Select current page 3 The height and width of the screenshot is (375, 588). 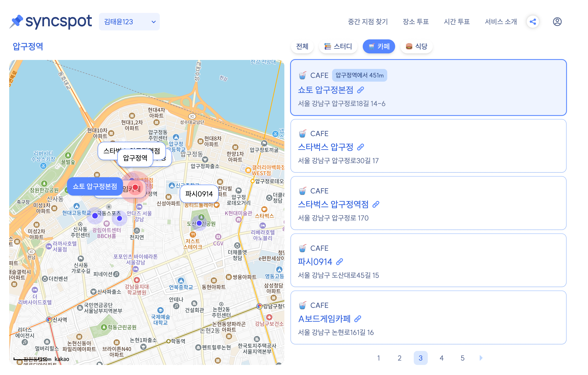421,358
